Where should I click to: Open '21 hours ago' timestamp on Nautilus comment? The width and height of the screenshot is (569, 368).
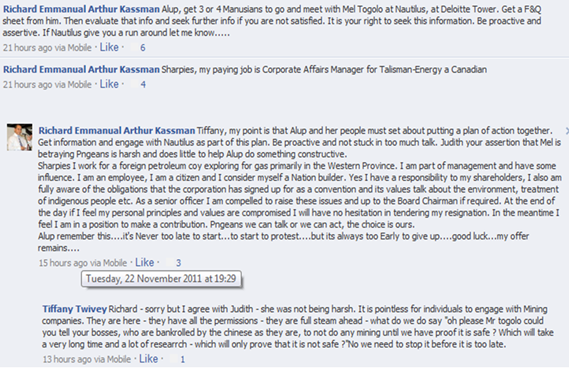[28, 48]
